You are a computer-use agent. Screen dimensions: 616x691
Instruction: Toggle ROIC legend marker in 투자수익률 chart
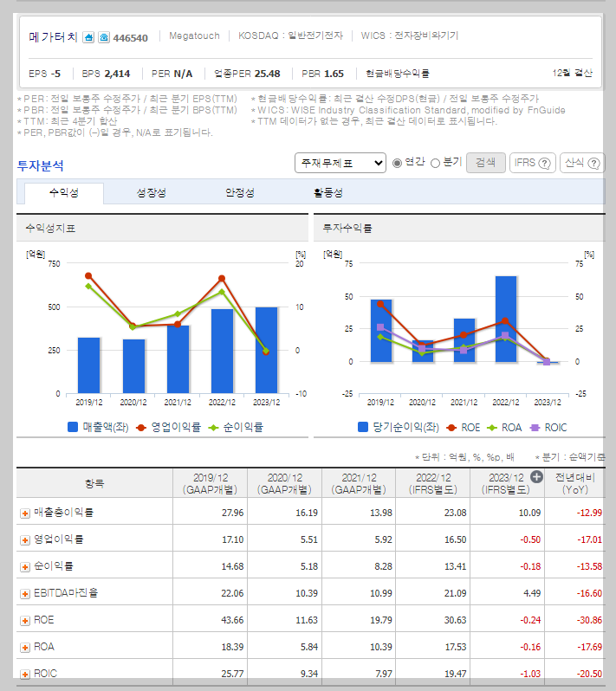pos(535,428)
